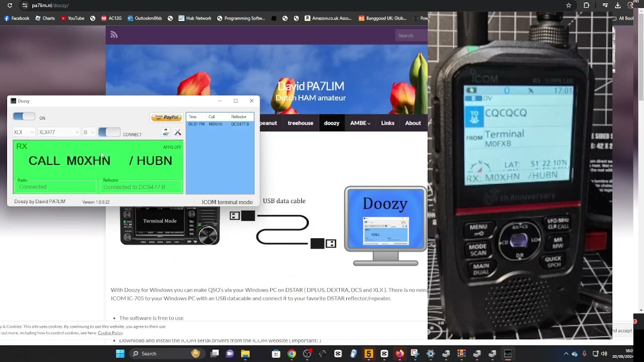644x362 pixels.
Task: Open the All Bookmarks folder
Action: pos(622,18)
